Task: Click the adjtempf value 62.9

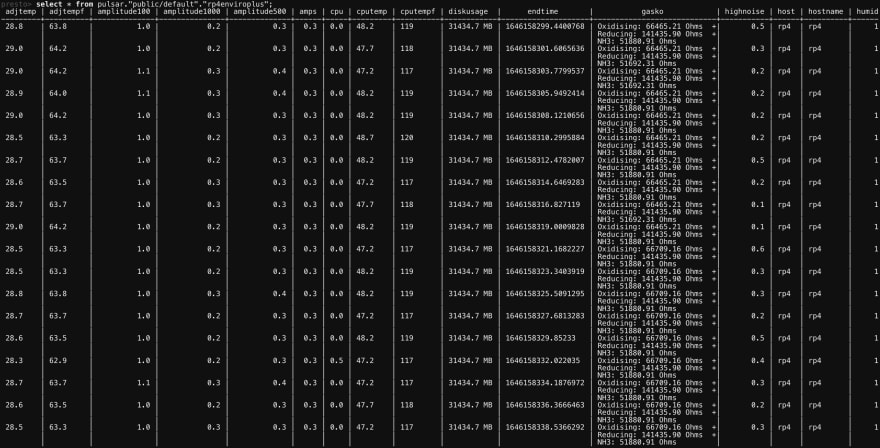Action: 58,360
